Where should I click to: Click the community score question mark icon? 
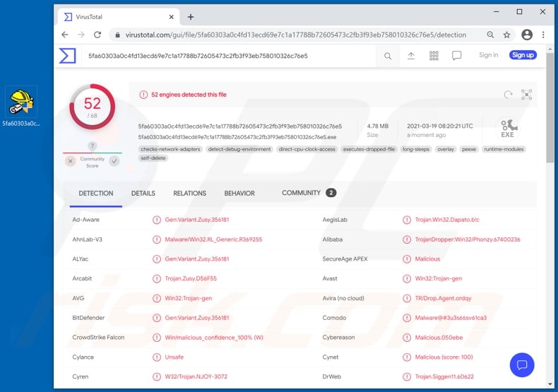click(x=92, y=145)
